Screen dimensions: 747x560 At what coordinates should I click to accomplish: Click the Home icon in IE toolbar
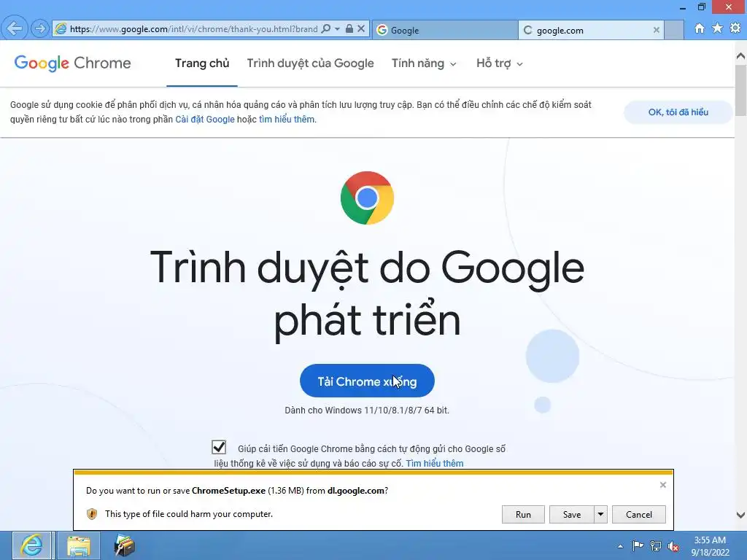pyautogui.click(x=700, y=28)
